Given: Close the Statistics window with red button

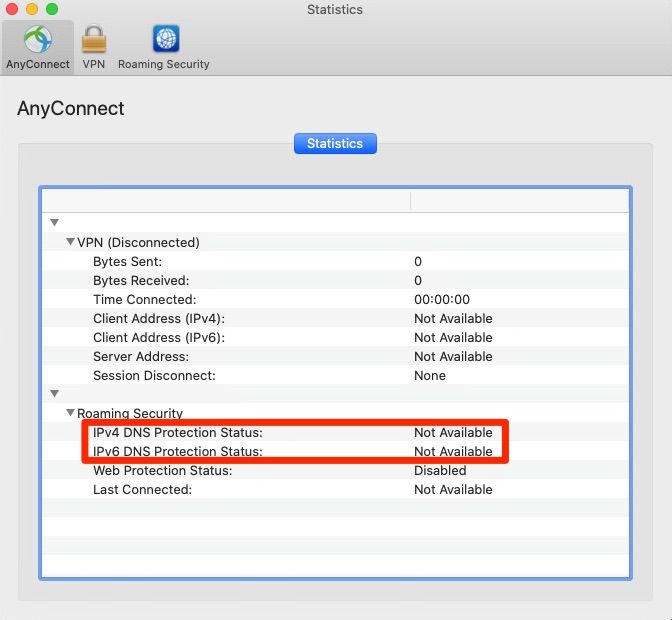Looking at the screenshot, I should (12, 9).
